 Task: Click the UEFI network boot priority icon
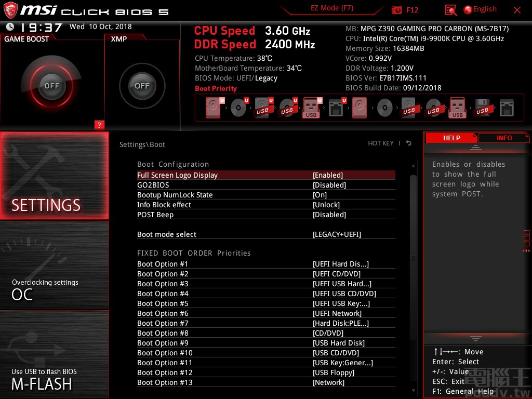pyautogui.click(x=337, y=108)
